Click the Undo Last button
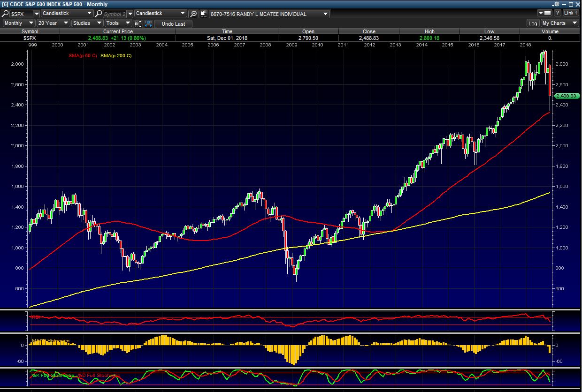 coord(173,23)
